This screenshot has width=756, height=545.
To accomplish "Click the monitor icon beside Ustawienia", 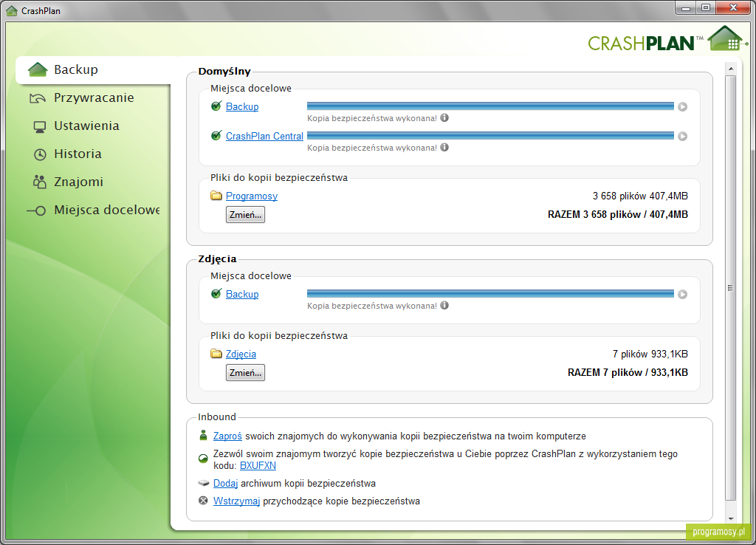I will pyautogui.click(x=40, y=127).
